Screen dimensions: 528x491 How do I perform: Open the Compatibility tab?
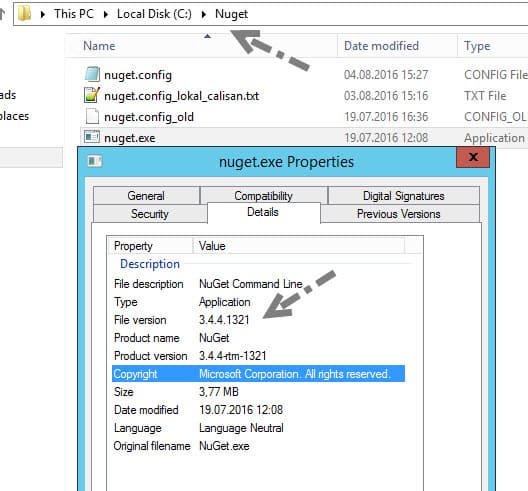point(264,195)
